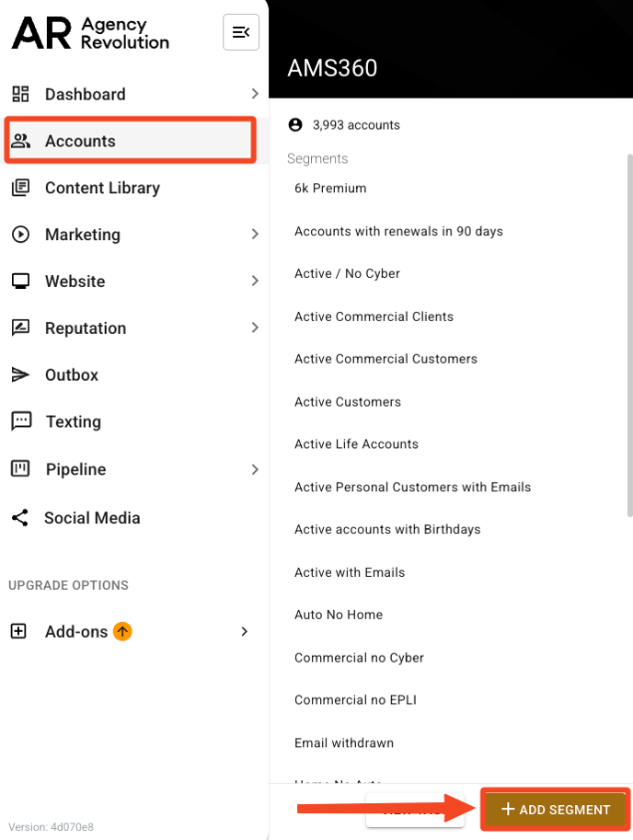The width and height of the screenshot is (633, 840).
Task: Open the Pipeline menu item
Action: 134,469
